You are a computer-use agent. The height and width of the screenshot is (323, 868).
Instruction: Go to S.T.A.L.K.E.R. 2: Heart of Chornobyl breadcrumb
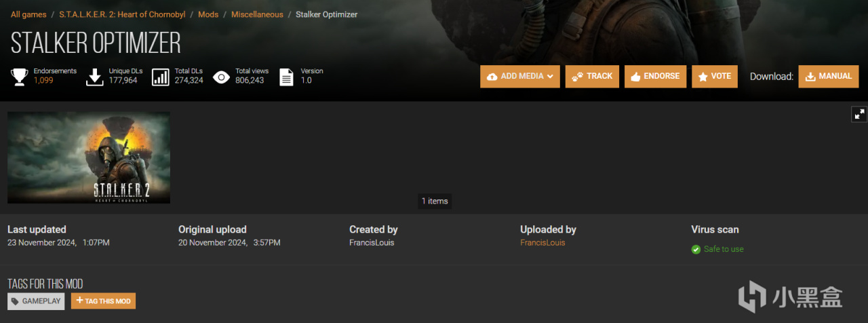121,14
